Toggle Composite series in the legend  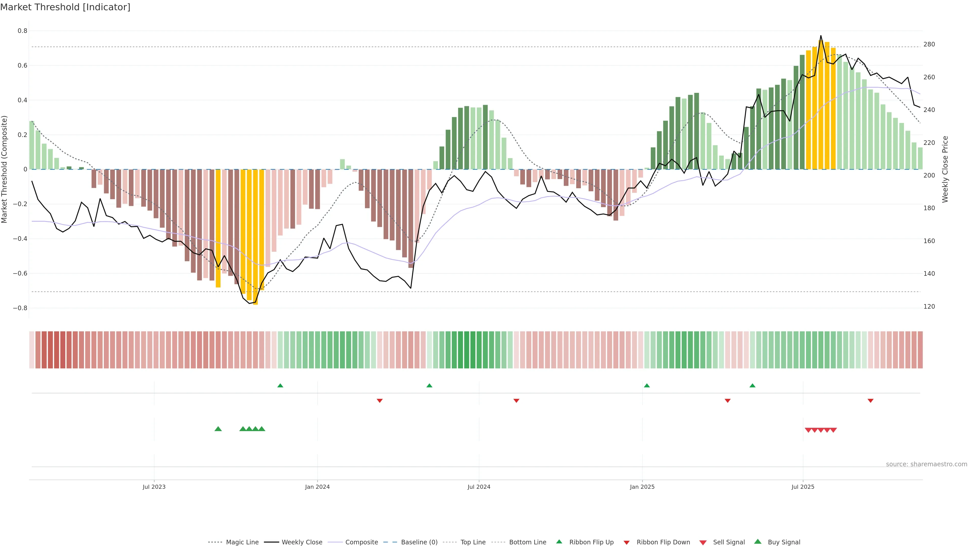[361, 542]
